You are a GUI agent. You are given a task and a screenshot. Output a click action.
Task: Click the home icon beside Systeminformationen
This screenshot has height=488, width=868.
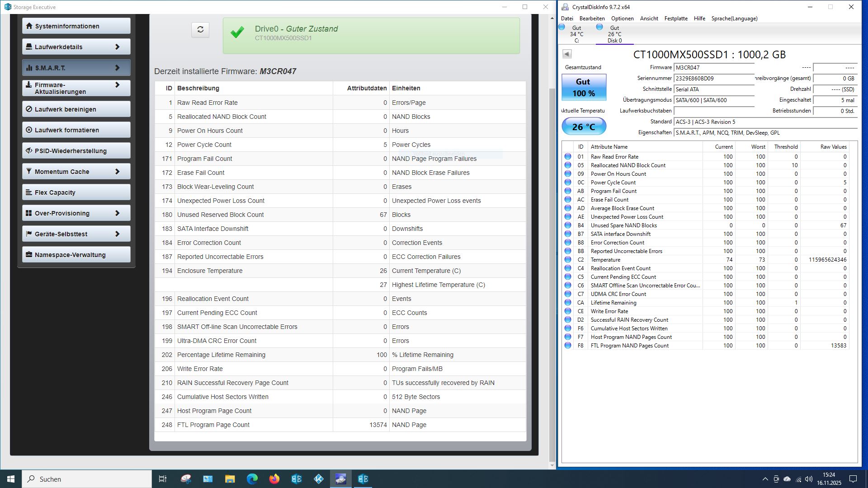29,26
